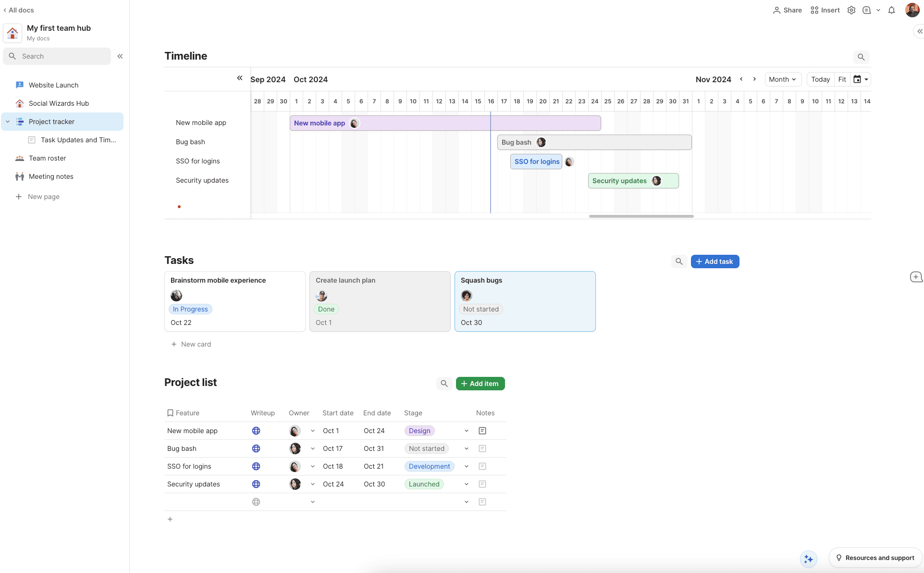Open owner dropdown for Bug bash
924x573 pixels.
(313, 448)
